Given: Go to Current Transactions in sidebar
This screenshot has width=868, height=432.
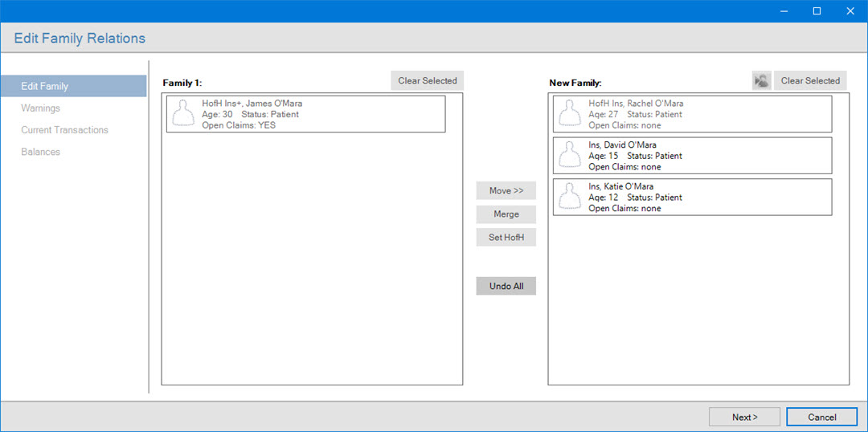Looking at the screenshot, I should 65,130.
